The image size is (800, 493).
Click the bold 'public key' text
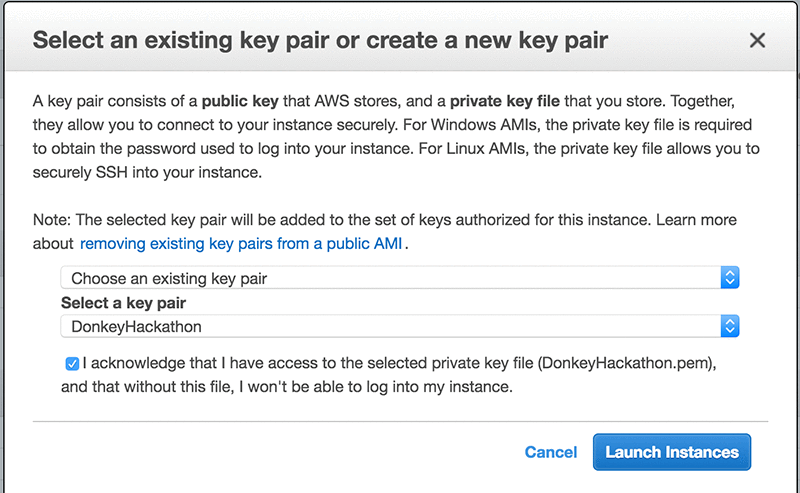[x=240, y=101]
